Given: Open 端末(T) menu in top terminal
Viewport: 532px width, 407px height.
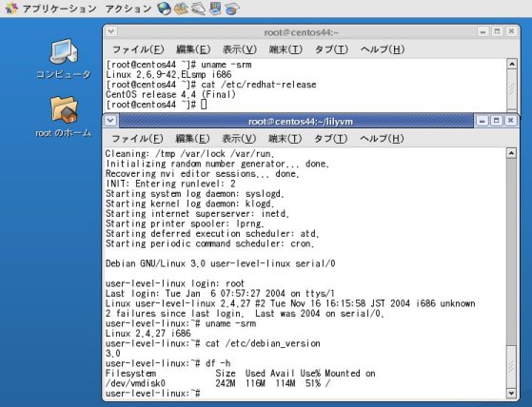Looking at the screenshot, I should (x=286, y=49).
